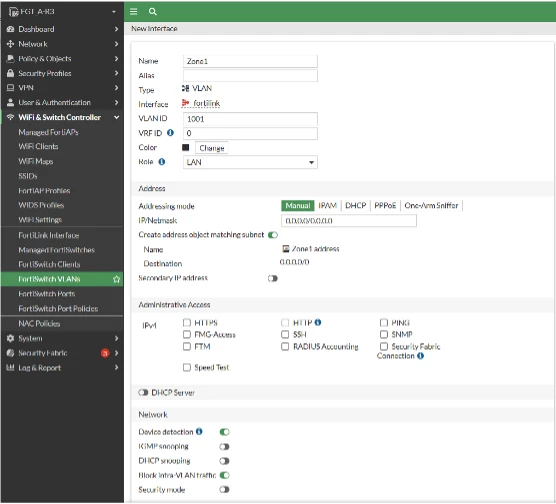Open the Role dropdown showing LAN
Viewport: 556px width, 504px height.
pos(250,162)
